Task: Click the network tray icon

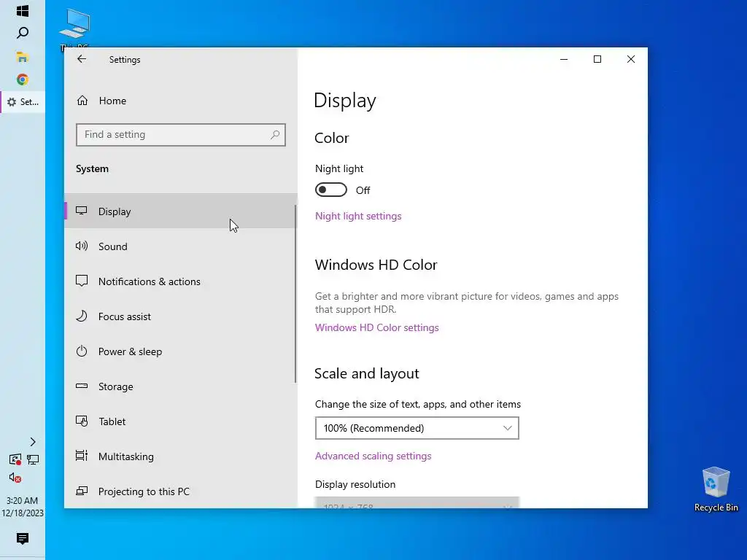Action: 33,459
